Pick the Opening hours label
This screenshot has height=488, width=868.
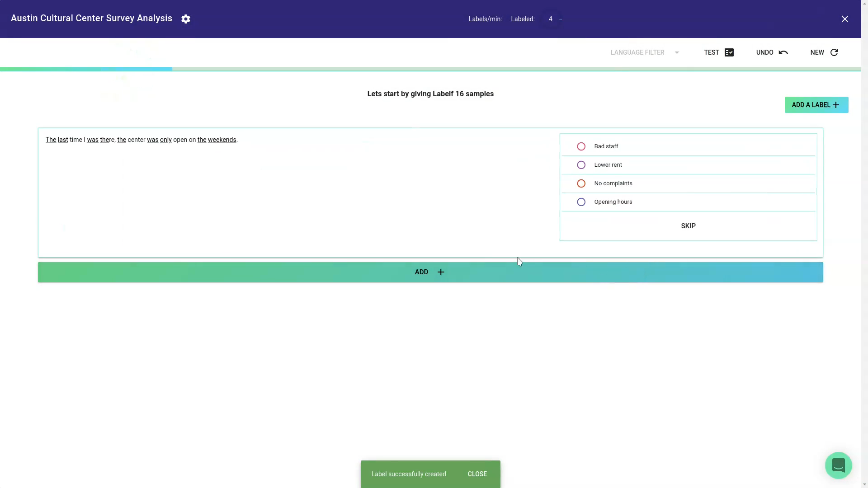[x=581, y=202]
